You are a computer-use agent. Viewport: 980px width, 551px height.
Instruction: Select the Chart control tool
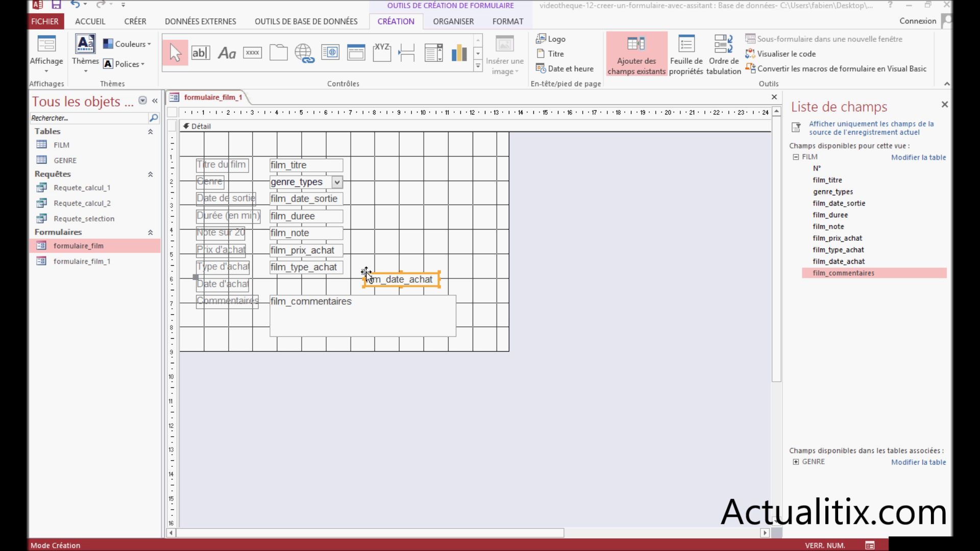coord(459,53)
